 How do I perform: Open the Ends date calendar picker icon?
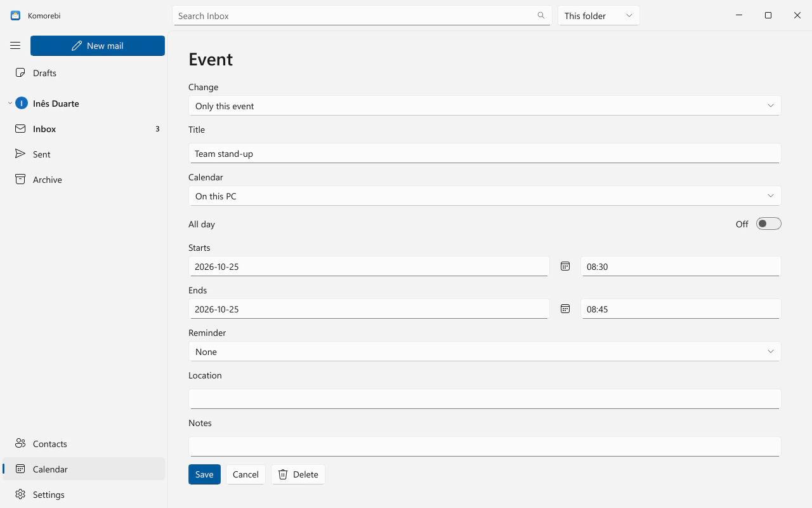click(x=565, y=309)
